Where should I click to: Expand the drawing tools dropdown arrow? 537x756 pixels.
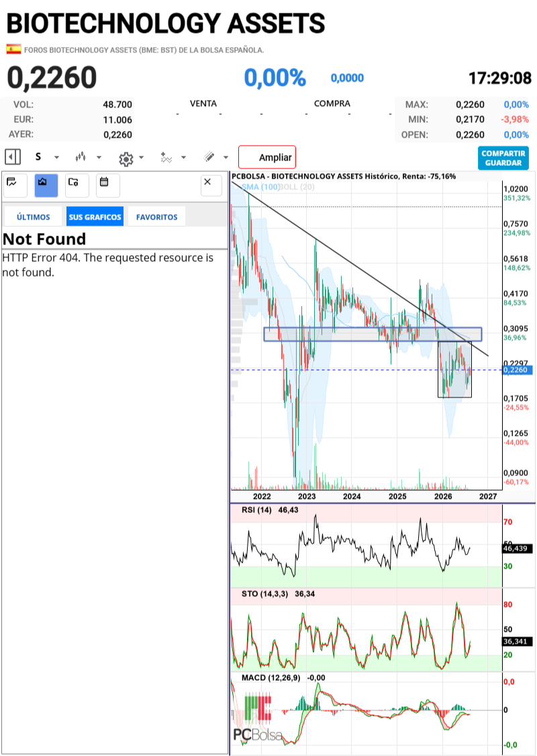[226, 158]
